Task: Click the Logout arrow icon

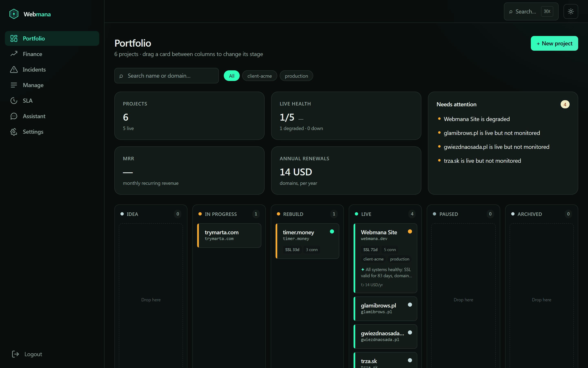Action: click(15, 354)
